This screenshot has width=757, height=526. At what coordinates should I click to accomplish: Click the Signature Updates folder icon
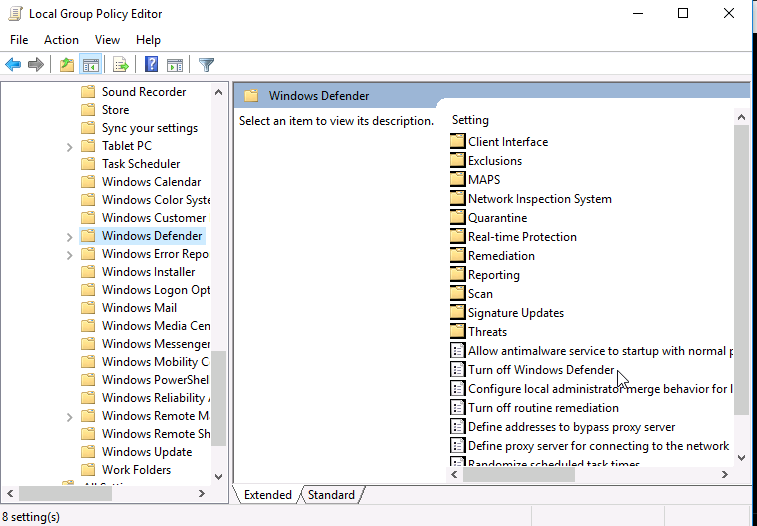(x=457, y=313)
